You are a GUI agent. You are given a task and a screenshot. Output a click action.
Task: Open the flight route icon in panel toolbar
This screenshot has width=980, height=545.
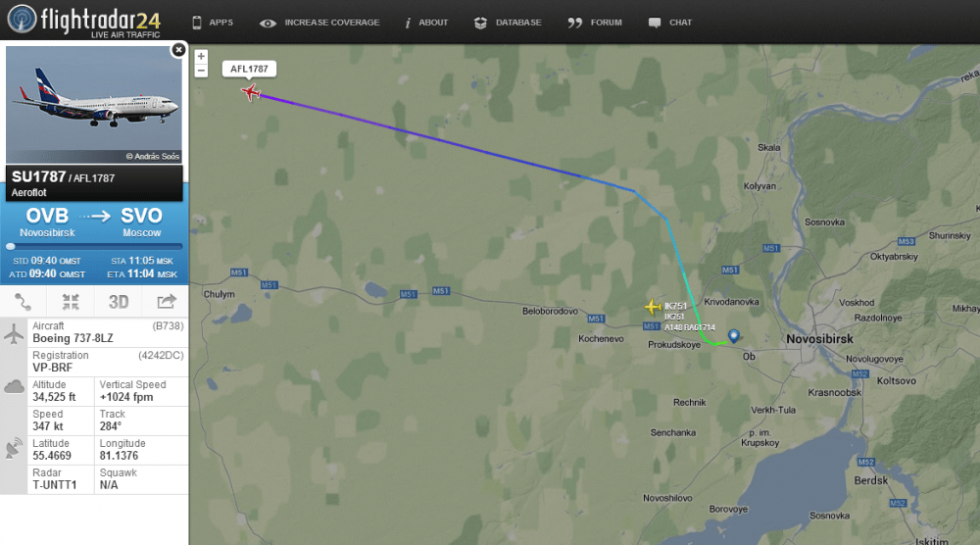(24, 302)
